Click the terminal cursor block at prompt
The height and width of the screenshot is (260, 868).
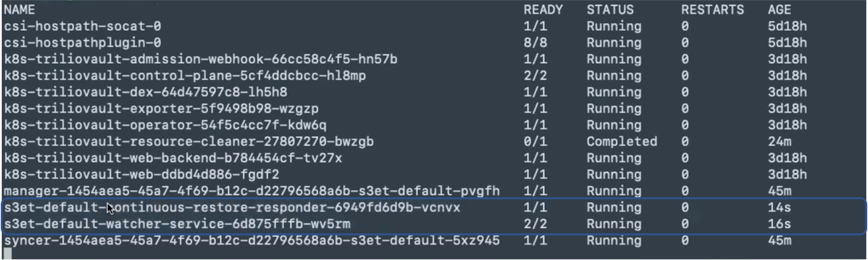coord(8,254)
